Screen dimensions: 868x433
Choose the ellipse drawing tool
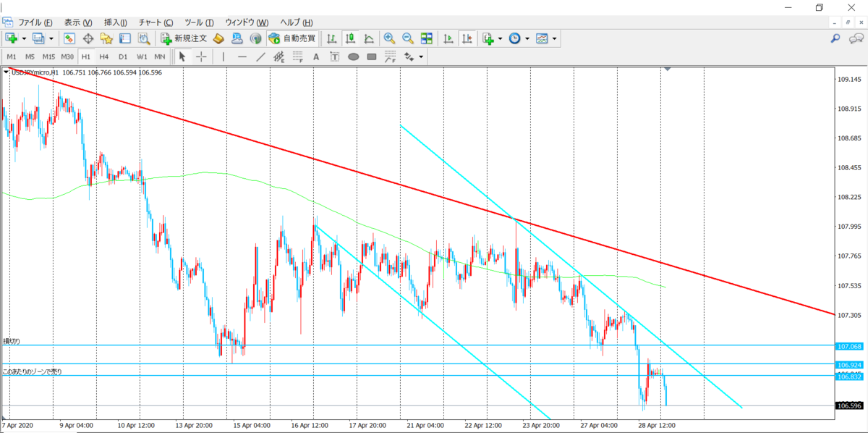coord(353,56)
